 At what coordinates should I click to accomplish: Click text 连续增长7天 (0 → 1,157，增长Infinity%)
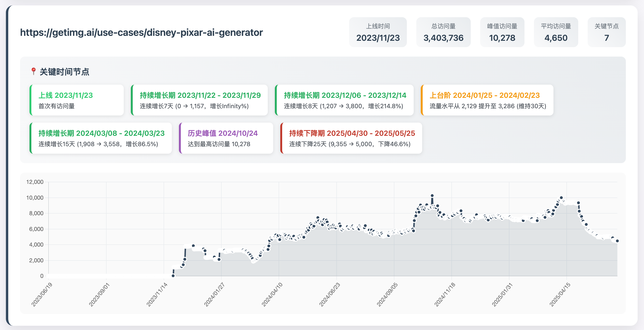click(x=194, y=106)
